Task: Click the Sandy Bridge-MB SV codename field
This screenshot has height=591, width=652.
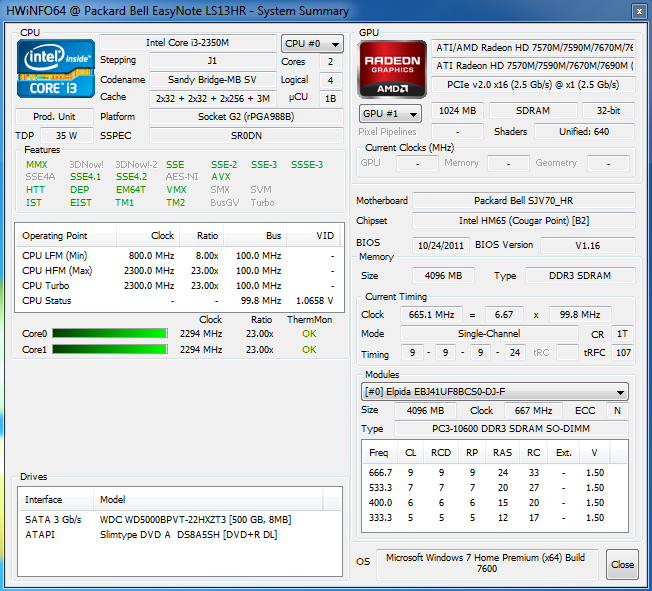Action: coord(212,79)
